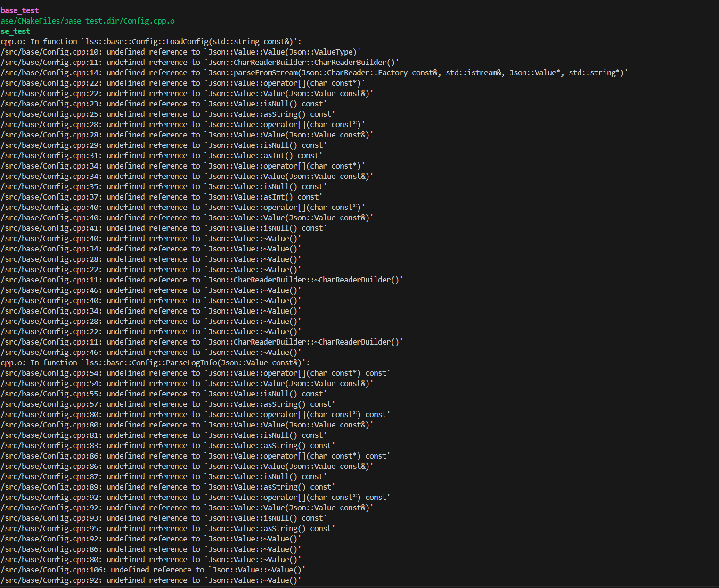Select Config.cpp:40 Value(Json::Value const&) error
This screenshot has height=588, width=719.
pyautogui.click(x=187, y=217)
